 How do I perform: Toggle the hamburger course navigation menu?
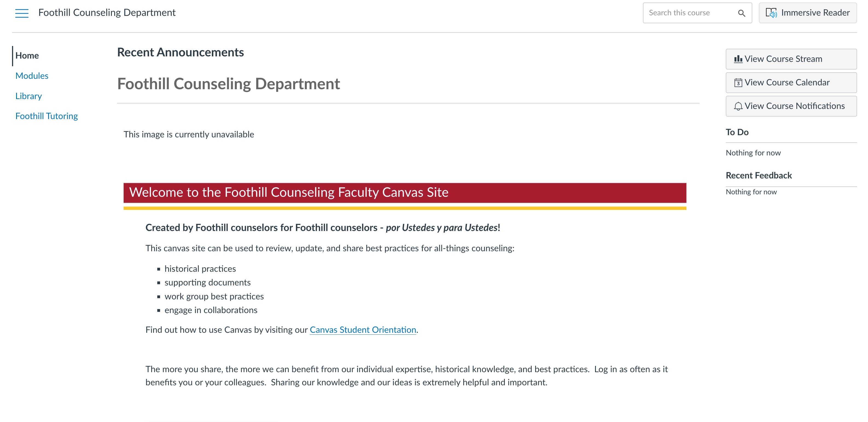pos(22,13)
